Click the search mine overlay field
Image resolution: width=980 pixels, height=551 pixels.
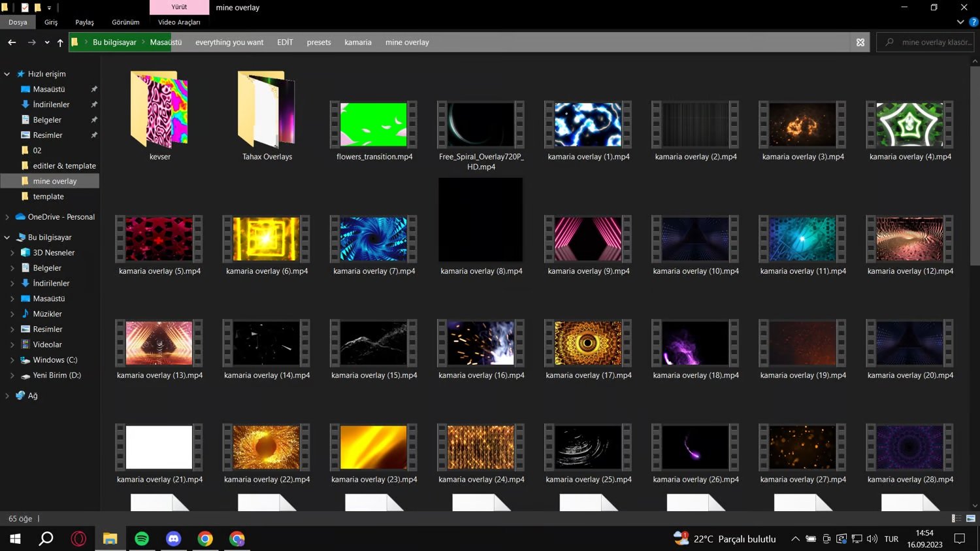pos(924,42)
